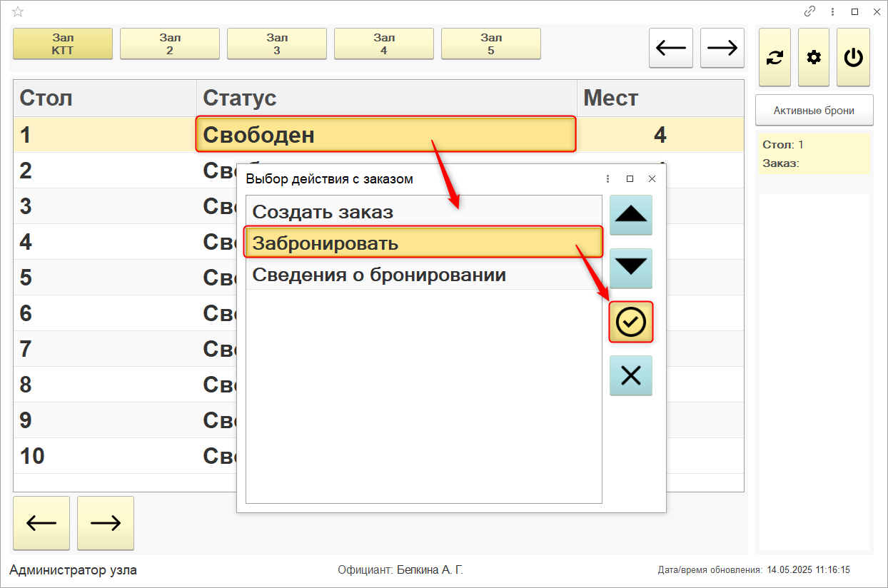Click seats value 4 for table 1
The width and height of the screenshot is (888, 588).
pos(660,134)
